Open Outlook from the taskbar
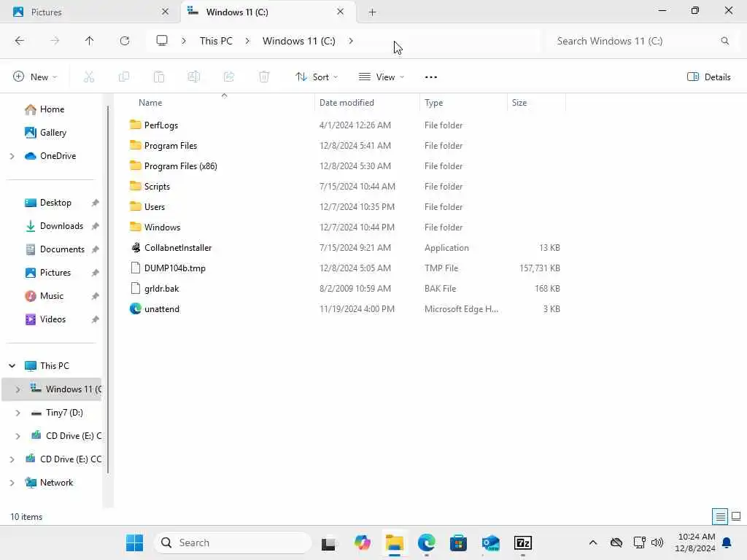 coord(491,542)
